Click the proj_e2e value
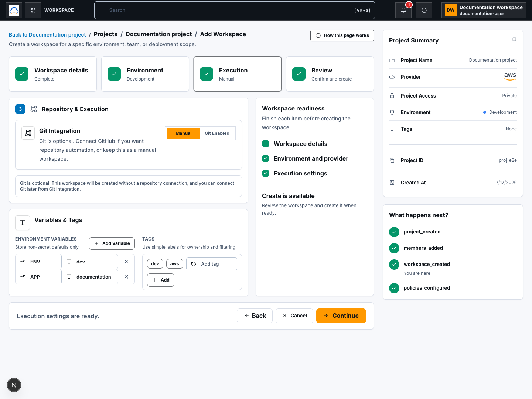The width and height of the screenshot is (532, 399). pyautogui.click(x=508, y=160)
